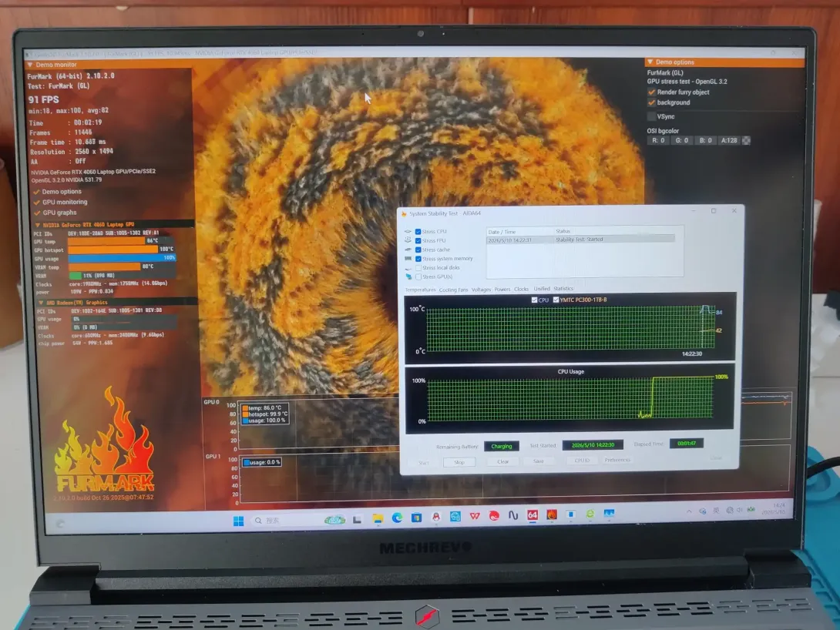This screenshot has width=840, height=630.
Task: Switch to the Powers tab
Action: click(x=502, y=289)
